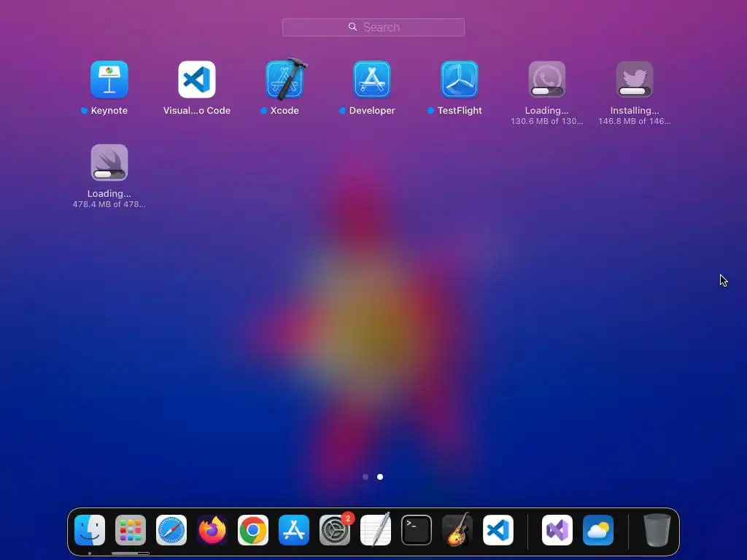
Task: Click the "130.6 MB of 130..." progress text
Action: pyautogui.click(x=547, y=122)
